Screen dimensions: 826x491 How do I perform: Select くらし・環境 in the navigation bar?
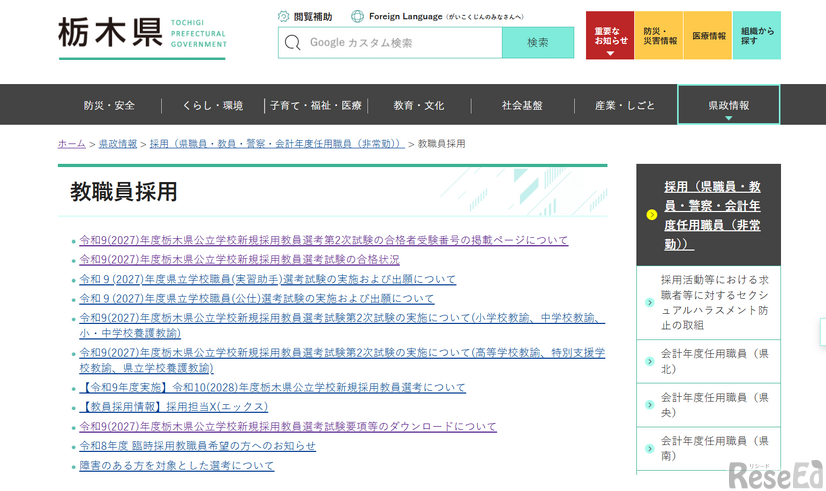point(213,105)
